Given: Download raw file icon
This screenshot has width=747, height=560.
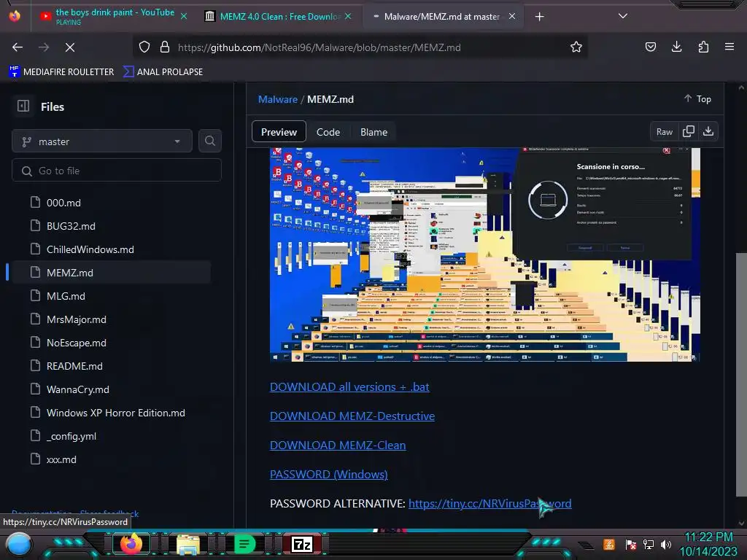Looking at the screenshot, I should [708, 131].
